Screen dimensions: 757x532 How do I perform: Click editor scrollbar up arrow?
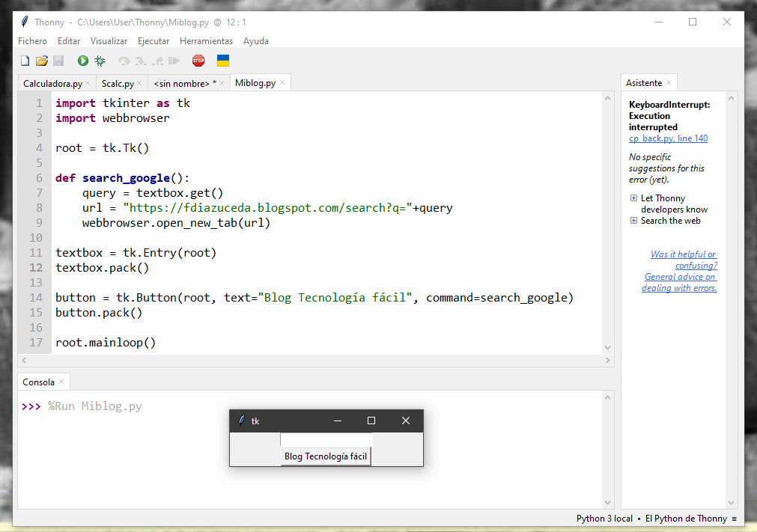click(x=607, y=98)
